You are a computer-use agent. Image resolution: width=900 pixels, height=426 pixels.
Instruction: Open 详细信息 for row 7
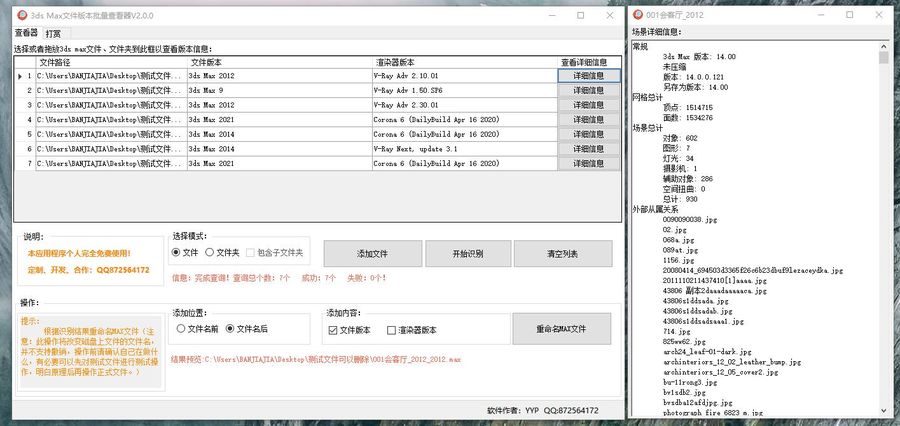point(588,164)
